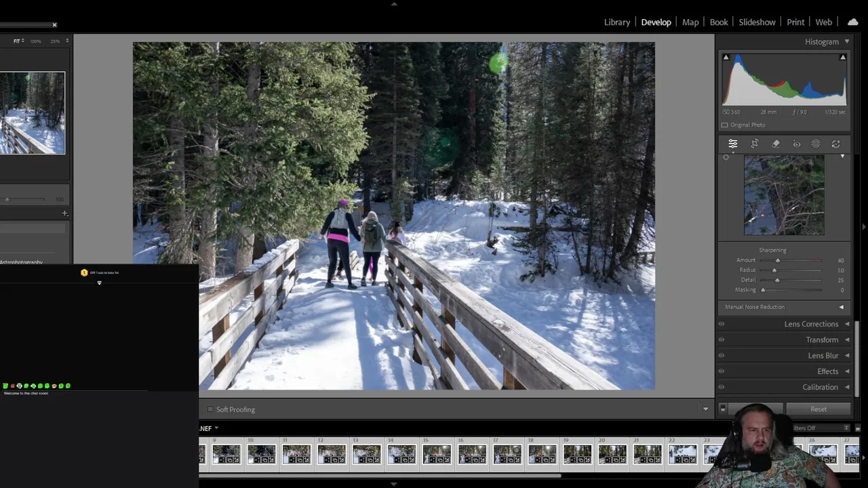This screenshot has height=488, width=868.
Task: Click the Sharpening Amount value 40
Action: click(x=841, y=260)
